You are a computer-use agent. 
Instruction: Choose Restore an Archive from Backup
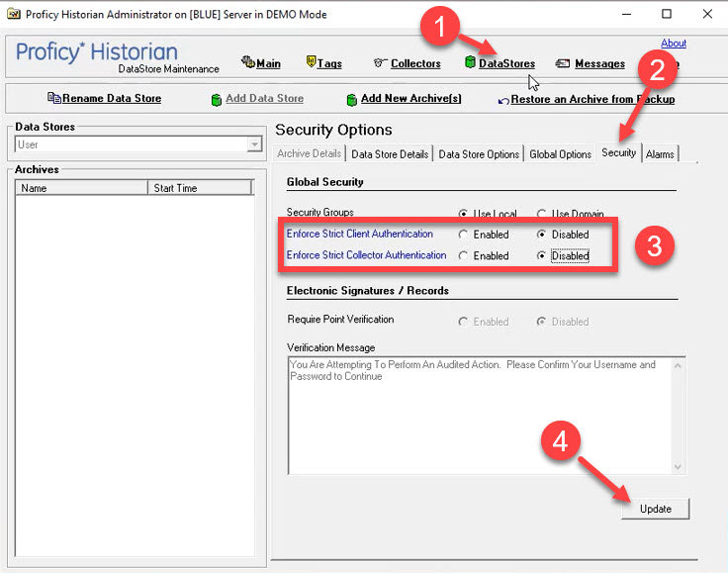point(592,99)
